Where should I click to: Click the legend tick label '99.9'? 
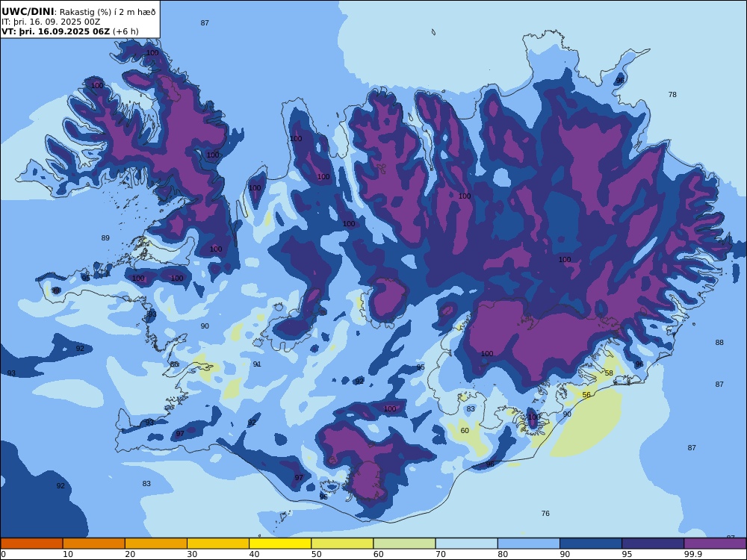pos(692,554)
